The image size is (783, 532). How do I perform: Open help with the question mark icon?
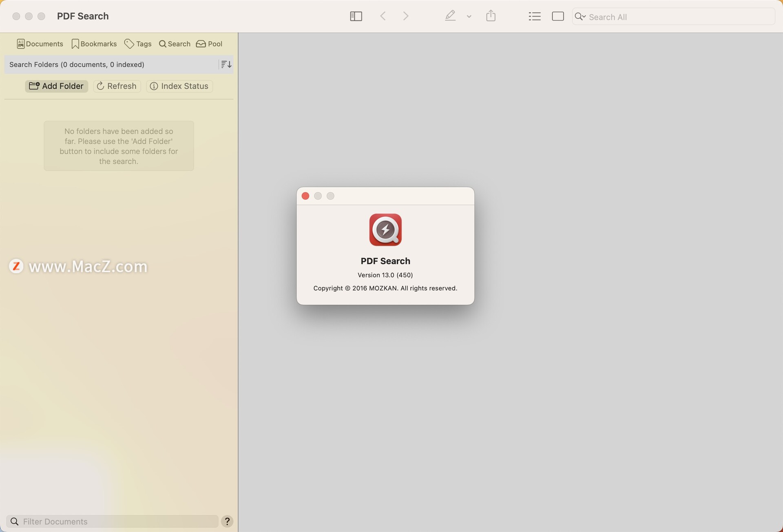227,521
